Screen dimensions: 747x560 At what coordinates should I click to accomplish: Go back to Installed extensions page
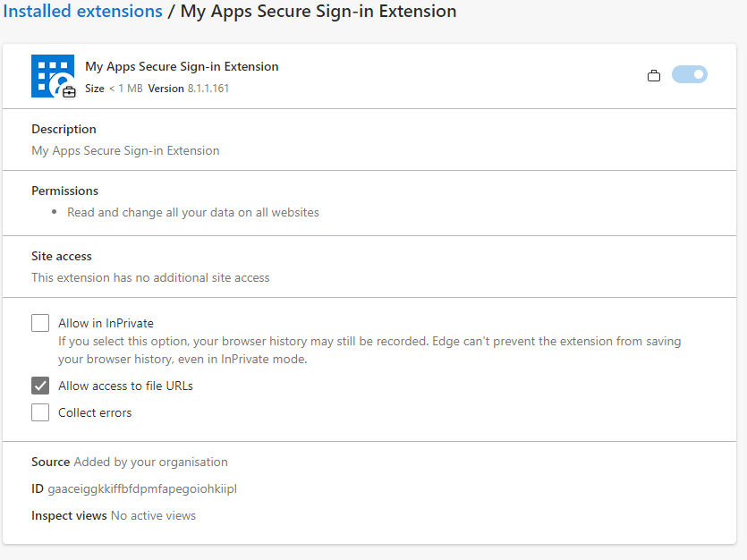pos(82,12)
